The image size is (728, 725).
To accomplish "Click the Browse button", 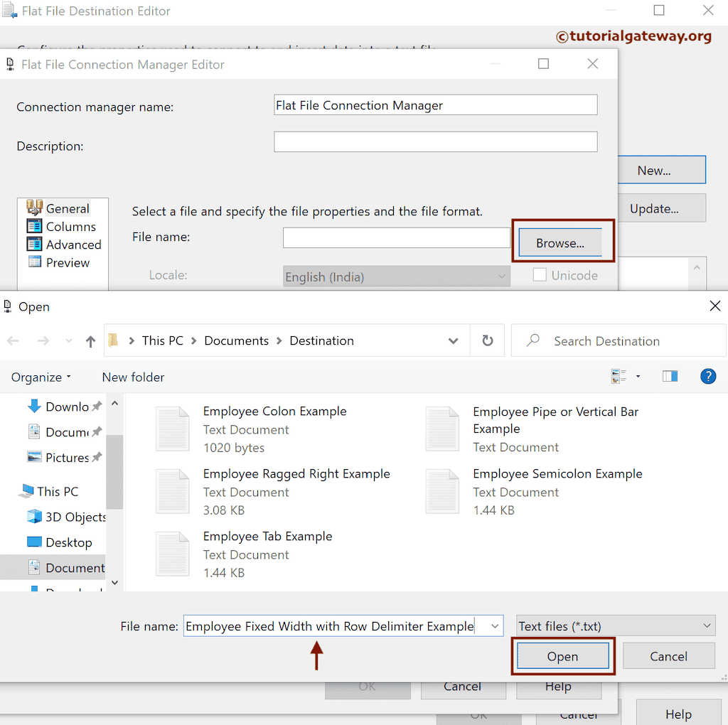I will 561,242.
